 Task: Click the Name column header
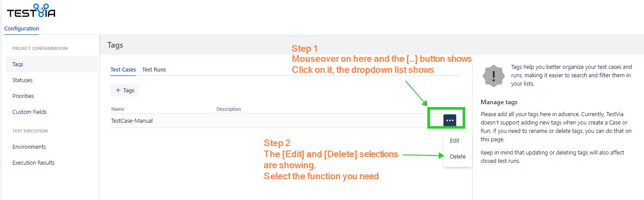tap(118, 109)
